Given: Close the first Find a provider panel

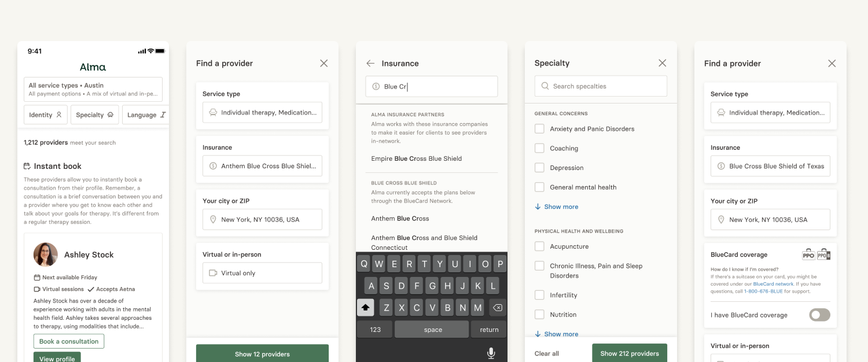Looking at the screenshot, I should coord(324,63).
